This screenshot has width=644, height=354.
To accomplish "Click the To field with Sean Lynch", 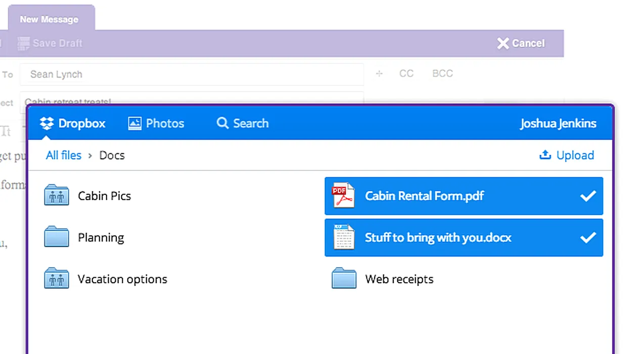I will tap(192, 74).
